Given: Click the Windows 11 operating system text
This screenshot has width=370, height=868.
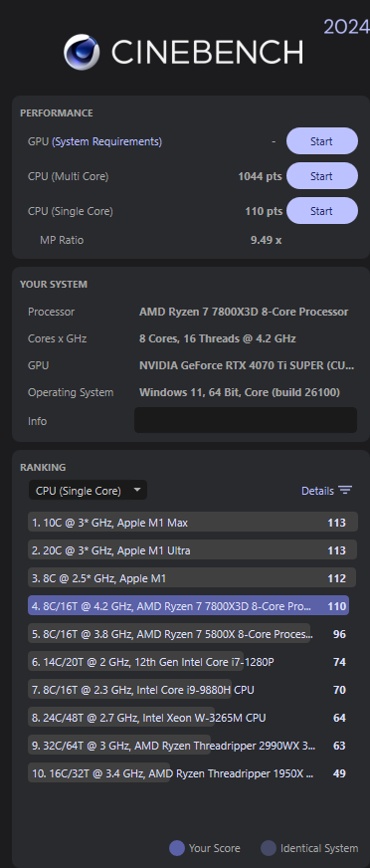Looking at the screenshot, I should (240, 392).
